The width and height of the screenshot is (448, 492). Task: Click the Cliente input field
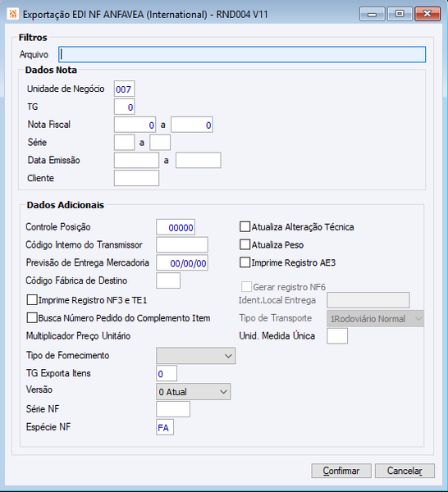[136, 178]
